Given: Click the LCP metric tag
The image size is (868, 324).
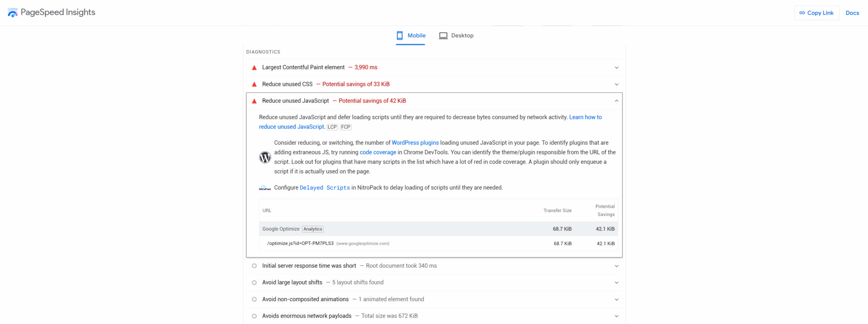Looking at the screenshot, I should (x=332, y=127).
